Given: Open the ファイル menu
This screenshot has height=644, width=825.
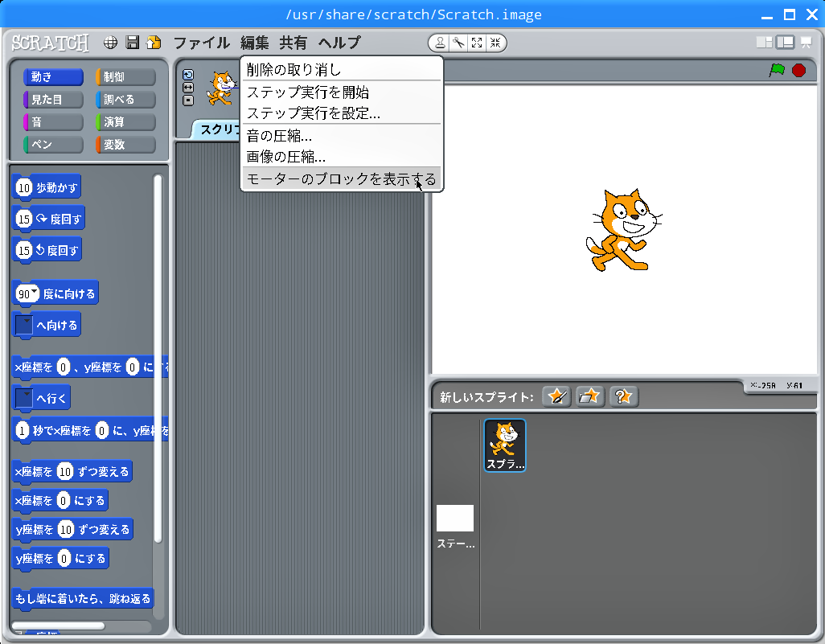Looking at the screenshot, I should [202, 43].
